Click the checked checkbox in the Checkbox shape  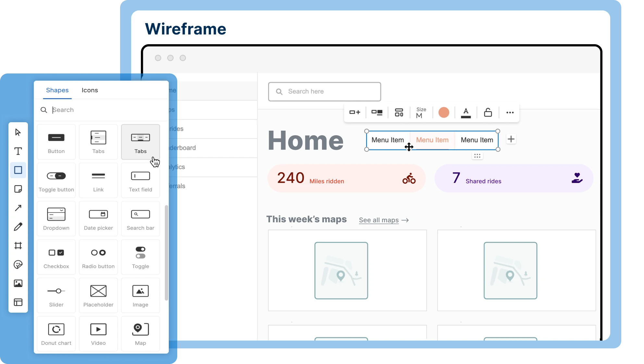click(60, 253)
